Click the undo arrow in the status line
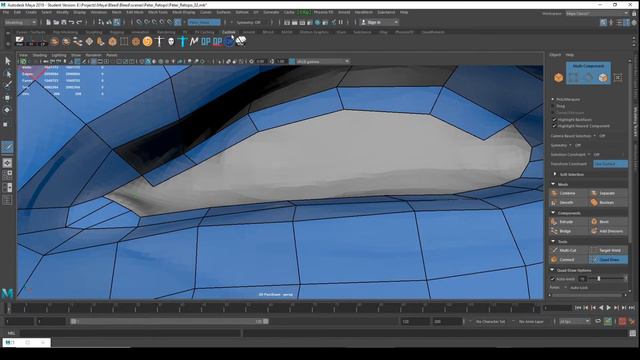Viewport: 640px width, 360px height. 71,22
